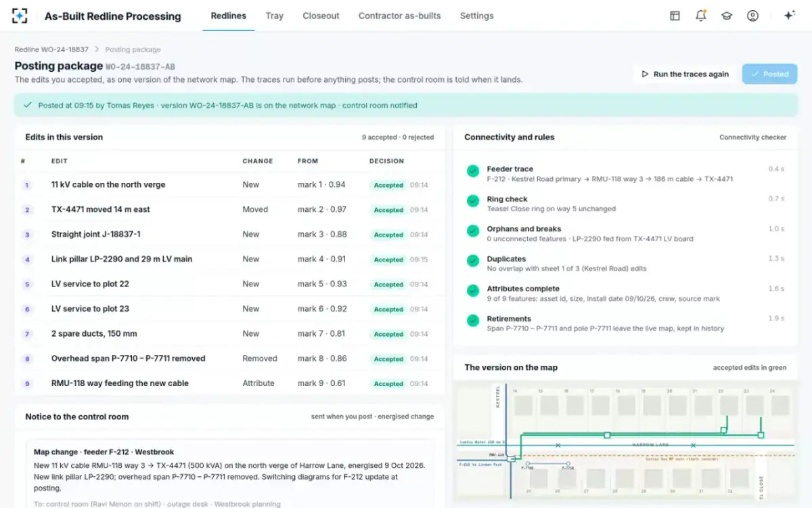Click the EDIT column header
Image resolution: width=812 pixels, height=508 pixels.
click(x=60, y=161)
